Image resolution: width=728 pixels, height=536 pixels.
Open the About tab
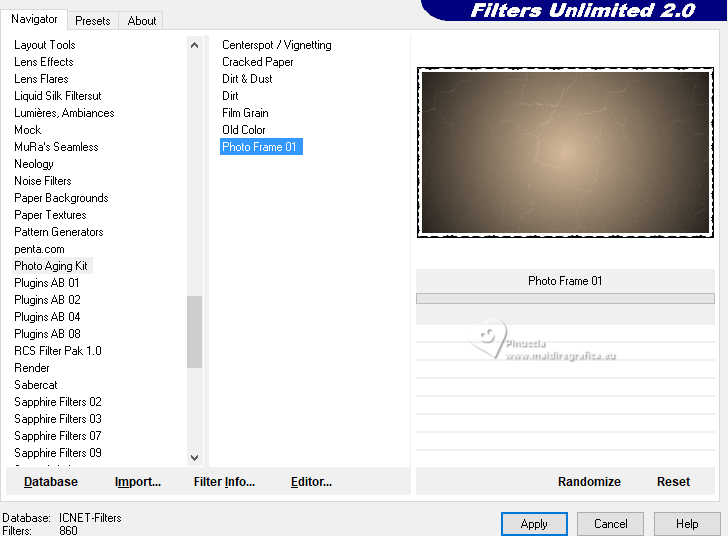point(142,21)
